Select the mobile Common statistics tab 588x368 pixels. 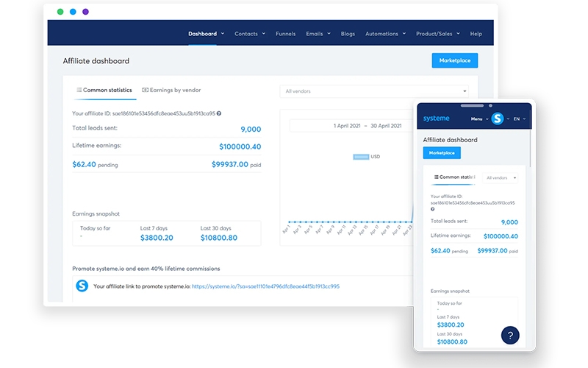click(x=454, y=177)
